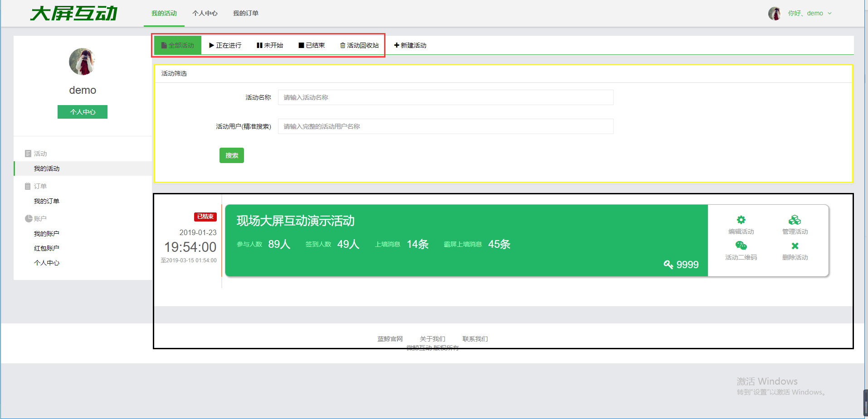Select 红包账户 in the sidebar
The image size is (868, 419).
pos(47,248)
